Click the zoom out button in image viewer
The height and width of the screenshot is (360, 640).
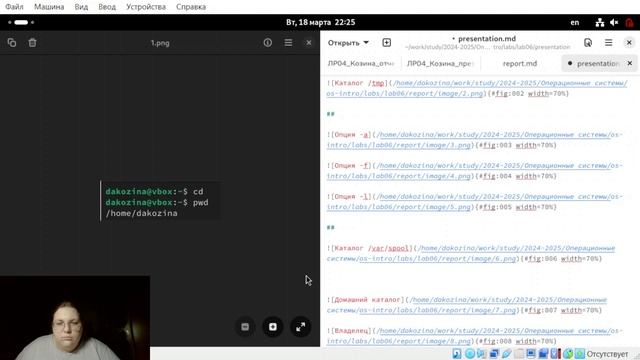(245, 327)
